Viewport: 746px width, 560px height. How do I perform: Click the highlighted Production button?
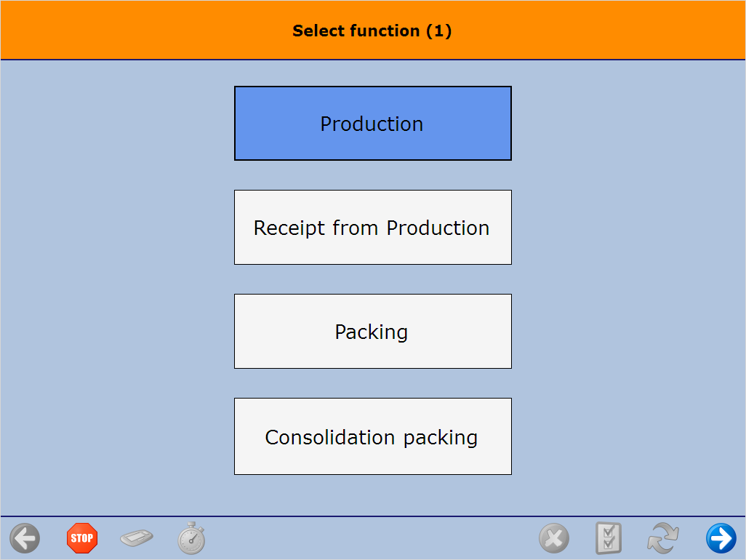pos(372,123)
